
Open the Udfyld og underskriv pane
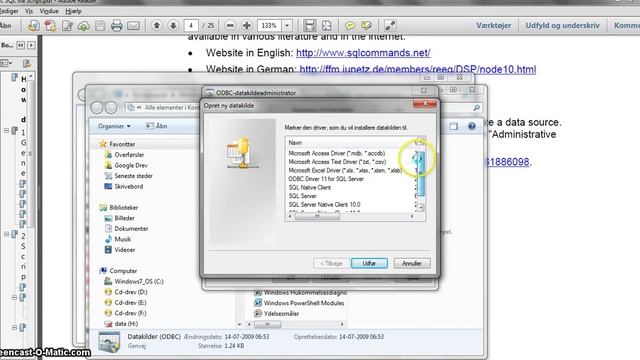pos(562,25)
